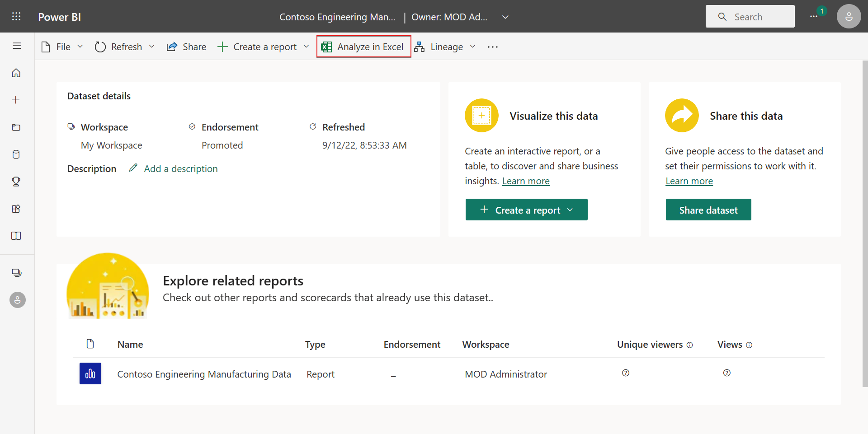Expand the File dropdown

[x=80, y=47]
